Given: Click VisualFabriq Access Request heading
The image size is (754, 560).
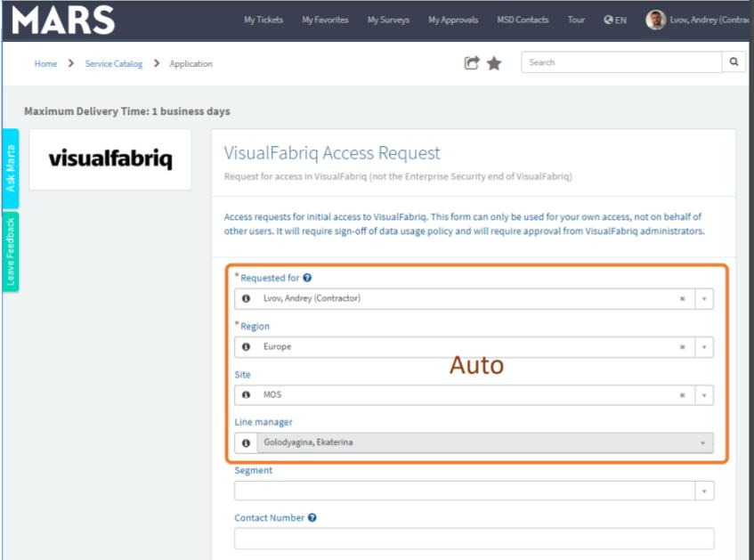Looking at the screenshot, I should (x=332, y=153).
